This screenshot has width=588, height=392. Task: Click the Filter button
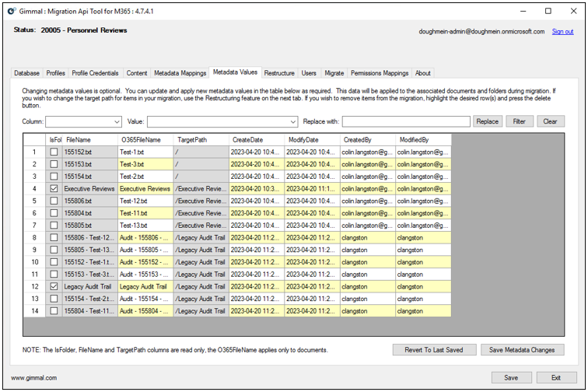tap(519, 121)
